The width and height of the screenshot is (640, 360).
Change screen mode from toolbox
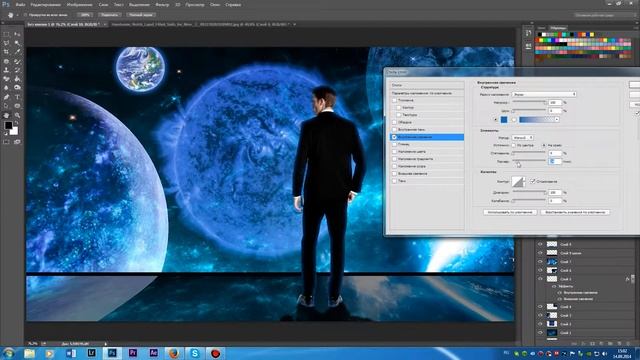tap(17, 142)
